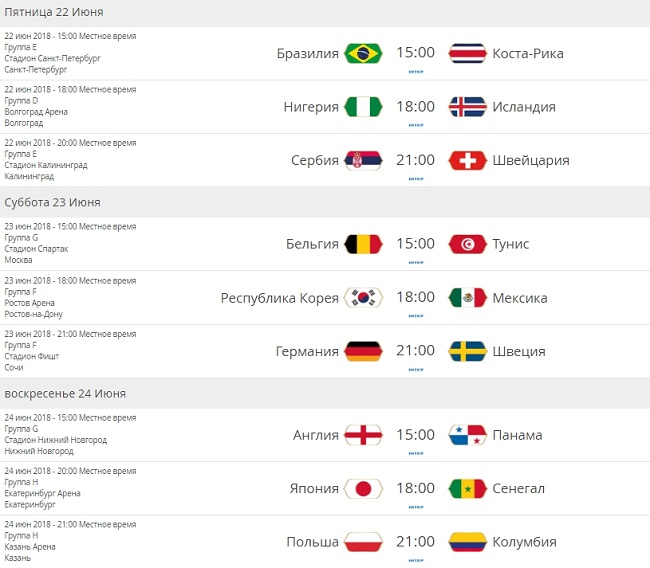Image resolution: width=650 pixels, height=568 pixels.
Task: Select the Германия–Швеция 21:00 match time
Action: [415, 351]
